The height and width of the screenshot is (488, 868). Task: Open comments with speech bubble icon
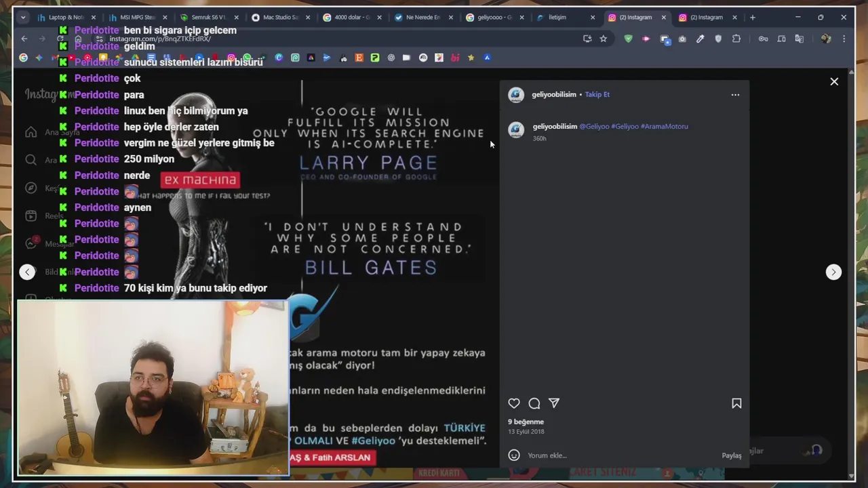coord(534,403)
